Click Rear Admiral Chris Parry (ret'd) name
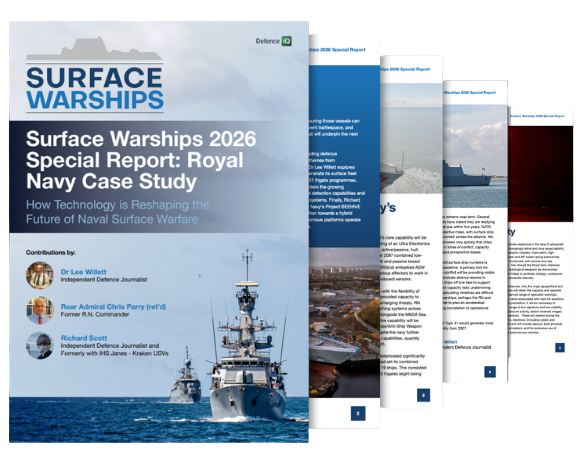580x467 pixels. click(113, 307)
